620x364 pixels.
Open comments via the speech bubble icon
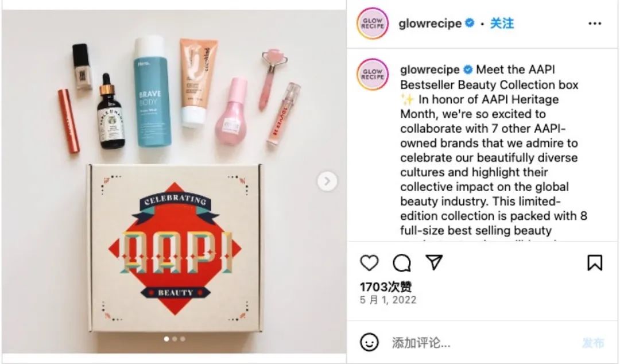(402, 263)
